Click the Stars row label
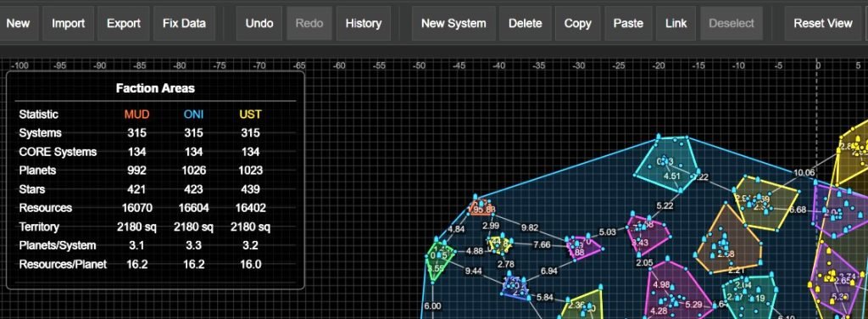868x319 pixels. point(32,189)
